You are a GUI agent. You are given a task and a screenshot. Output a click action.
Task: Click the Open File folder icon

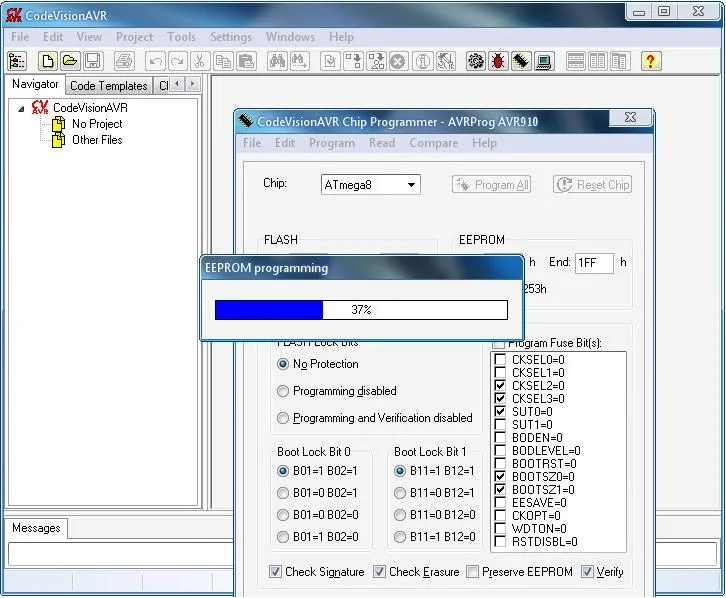click(70, 61)
